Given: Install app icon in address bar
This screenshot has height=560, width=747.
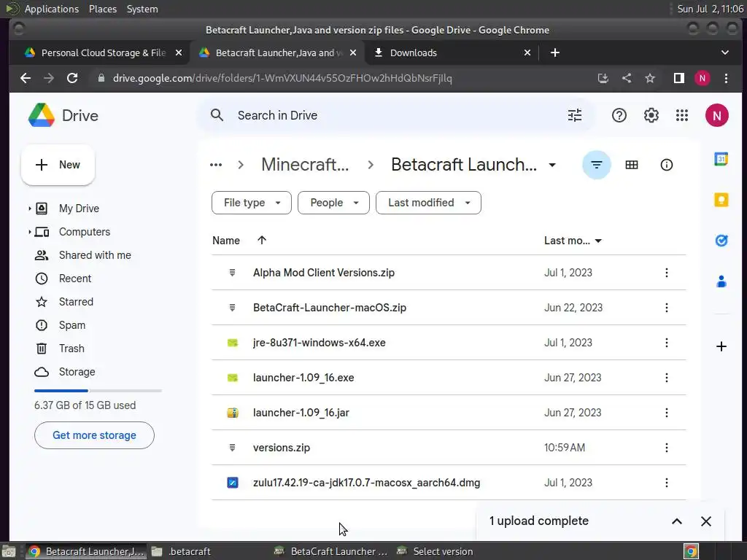Looking at the screenshot, I should 603,78.
